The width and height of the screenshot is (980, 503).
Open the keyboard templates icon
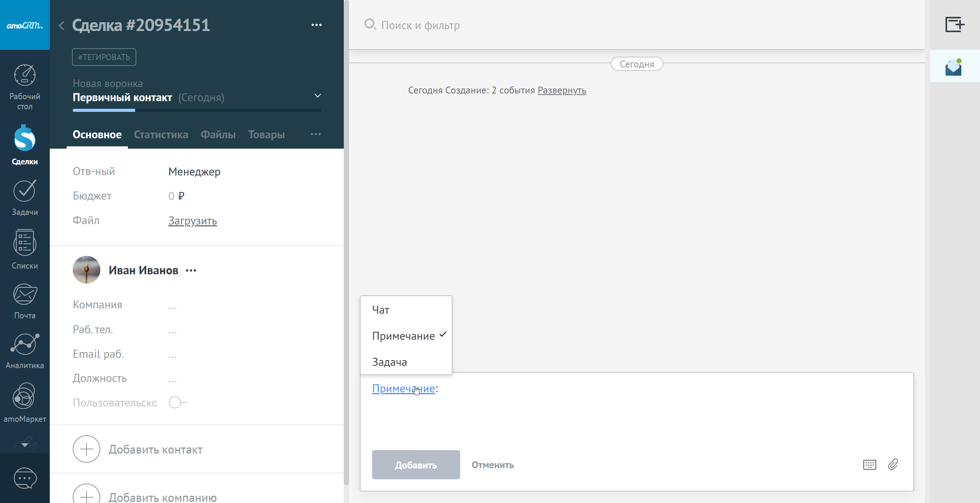pyautogui.click(x=869, y=465)
